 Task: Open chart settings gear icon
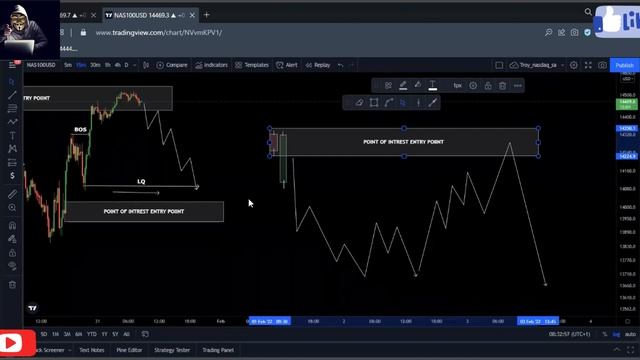coord(573,65)
